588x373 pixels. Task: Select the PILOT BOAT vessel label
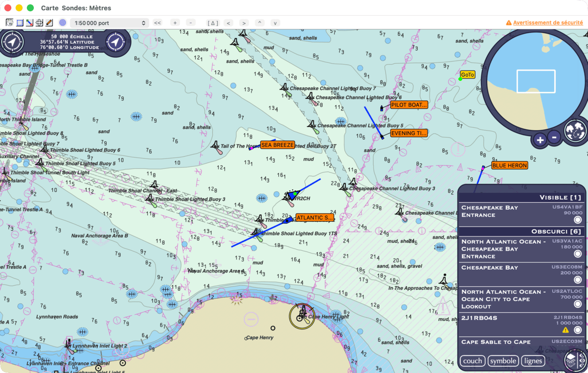(409, 105)
